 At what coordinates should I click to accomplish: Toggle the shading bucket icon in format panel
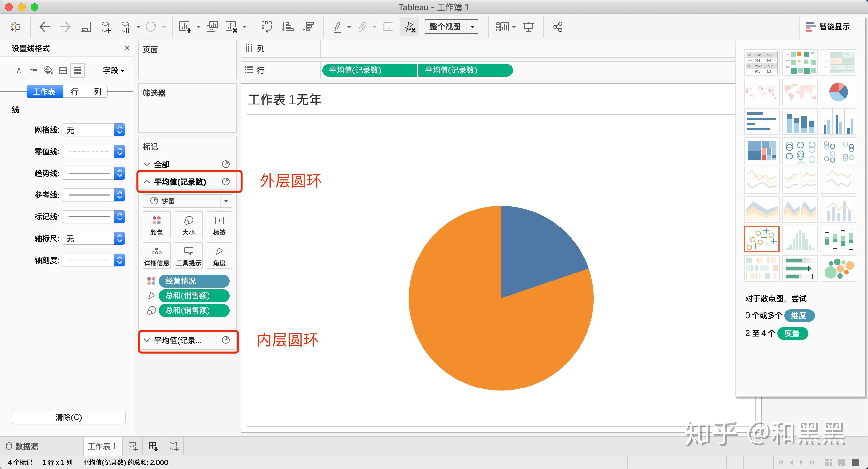click(48, 70)
